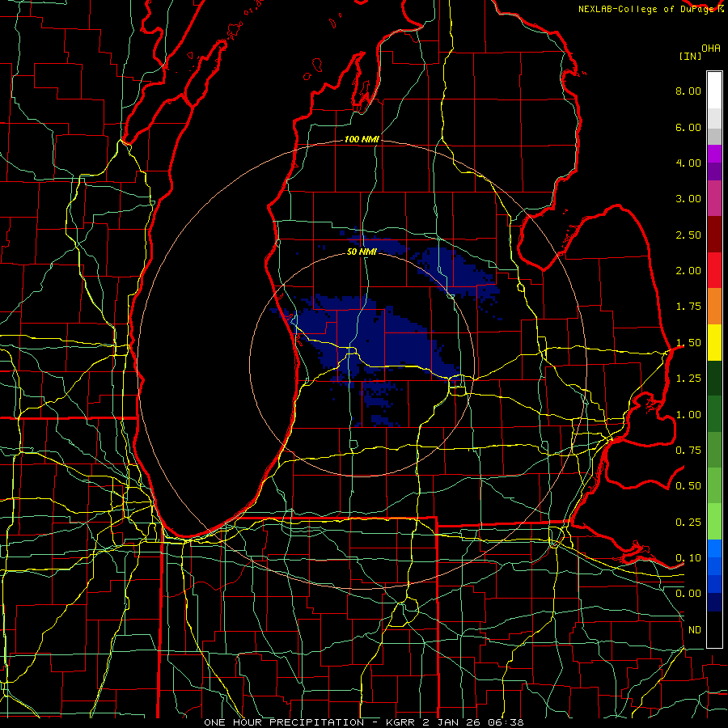The height and width of the screenshot is (728, 728).
Task: Click the 1.00 legend value
Action: [688, 415]
